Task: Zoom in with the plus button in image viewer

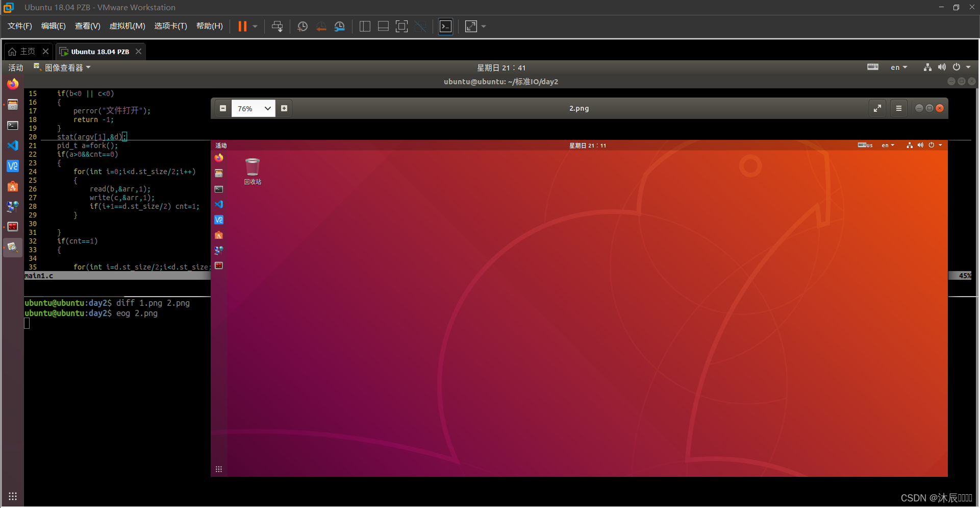Action: point(284,108)
